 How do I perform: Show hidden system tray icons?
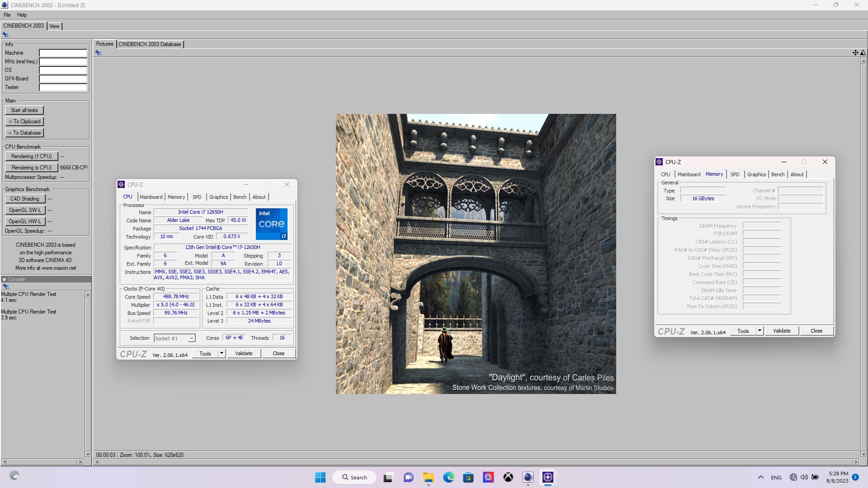click(x=761, y=477)
